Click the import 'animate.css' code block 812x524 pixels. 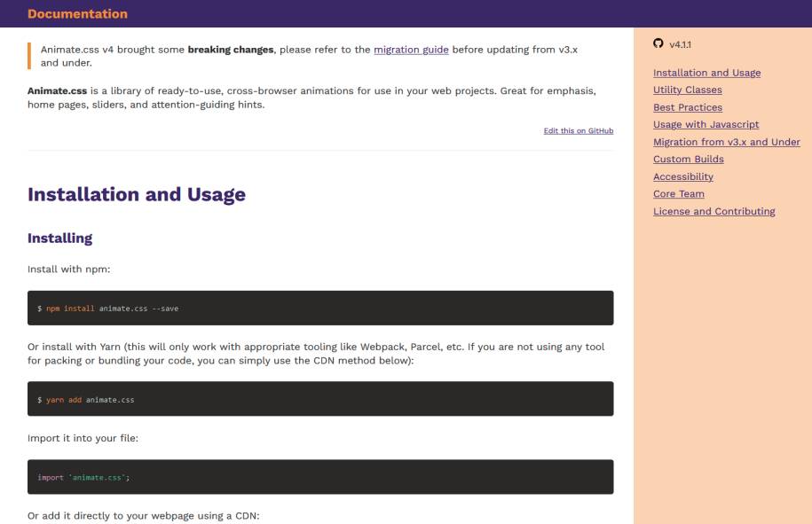click(x=320, y=477)
